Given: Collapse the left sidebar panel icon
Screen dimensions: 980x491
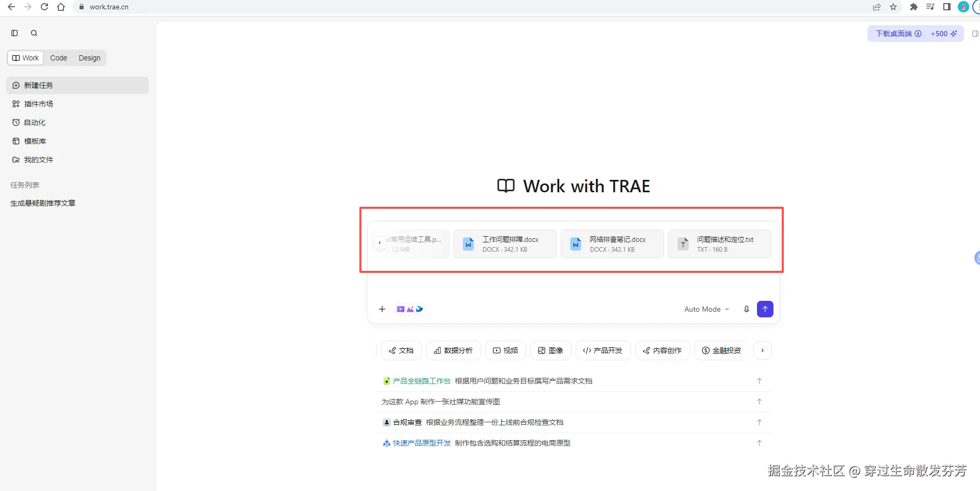Looking at the screenshot, I should 14,33.
